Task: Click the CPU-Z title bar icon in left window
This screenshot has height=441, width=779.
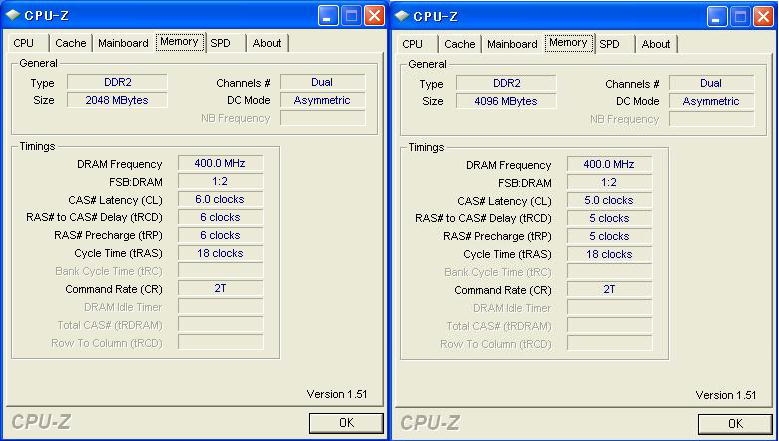Action: [x=12, y=15]
